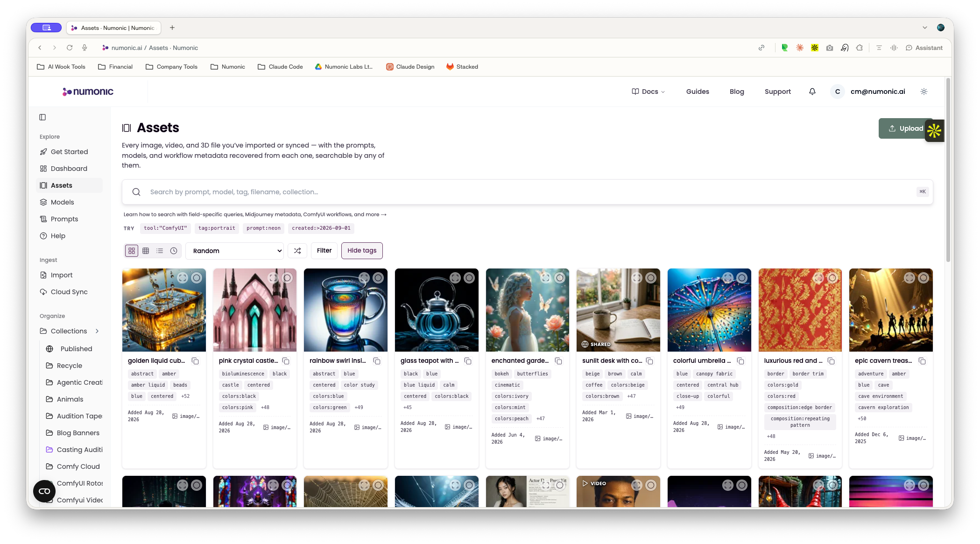Click the shuffle icon button
The width and height of the screenshot is (980, 544).
pyautogui.click(x=297, y=251)
